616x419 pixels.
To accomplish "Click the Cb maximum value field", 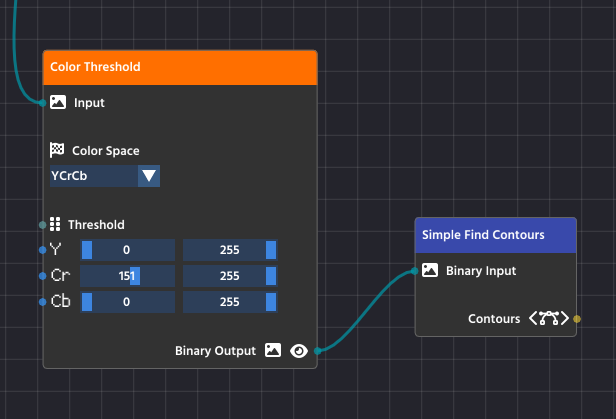I will pyautogui.click(x=229, y=302).
